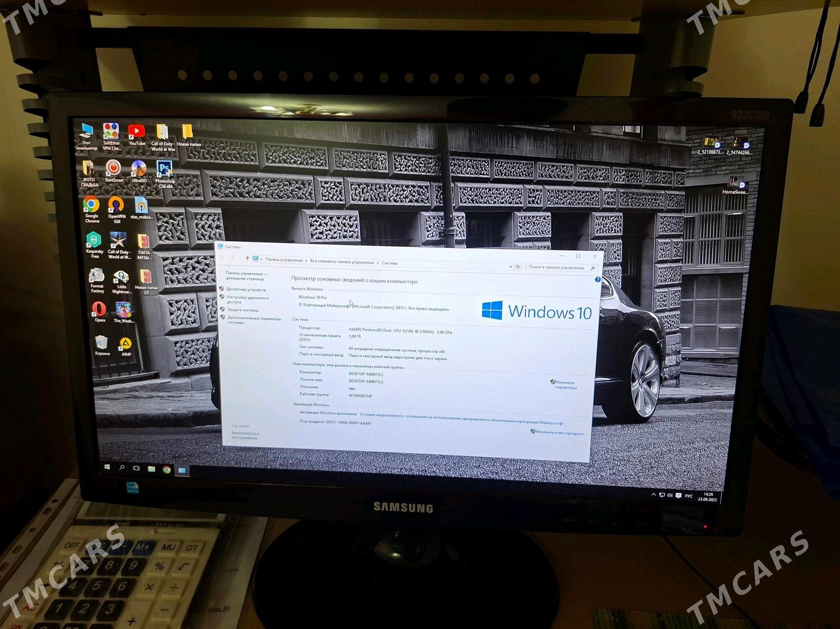Open the 'ПАПА МУЗЫ...' folder
The width and height of the screenshot is (840, 629).
144,247
